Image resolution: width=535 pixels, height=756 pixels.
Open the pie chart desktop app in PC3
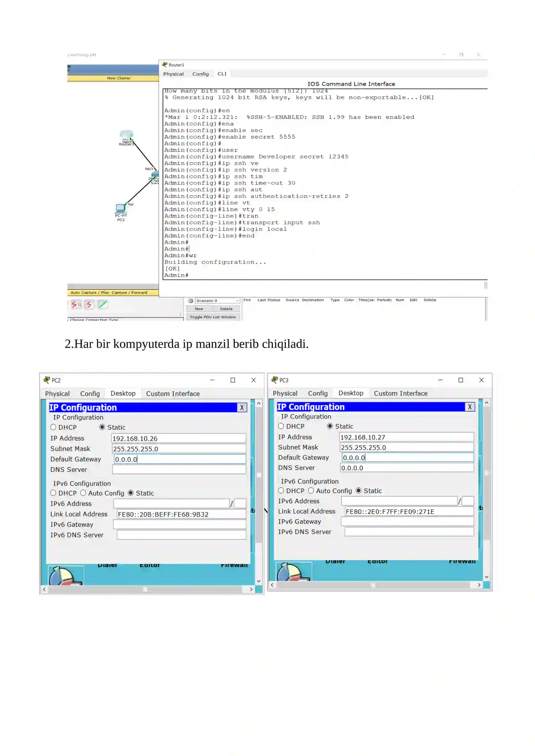pyautogui.click(x=293, y=572)
